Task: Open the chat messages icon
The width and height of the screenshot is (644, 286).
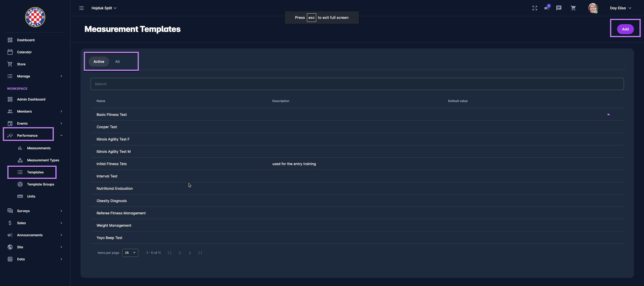Action: 559,8
